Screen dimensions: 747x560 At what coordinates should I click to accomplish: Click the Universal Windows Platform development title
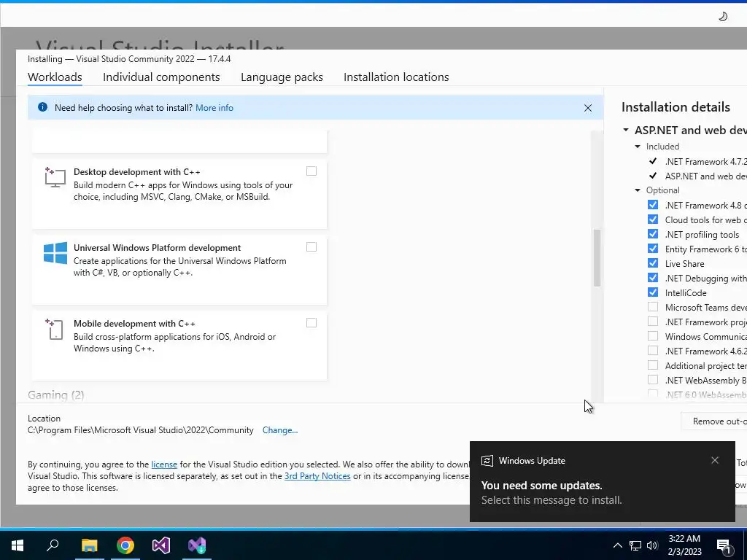[157, 248]
